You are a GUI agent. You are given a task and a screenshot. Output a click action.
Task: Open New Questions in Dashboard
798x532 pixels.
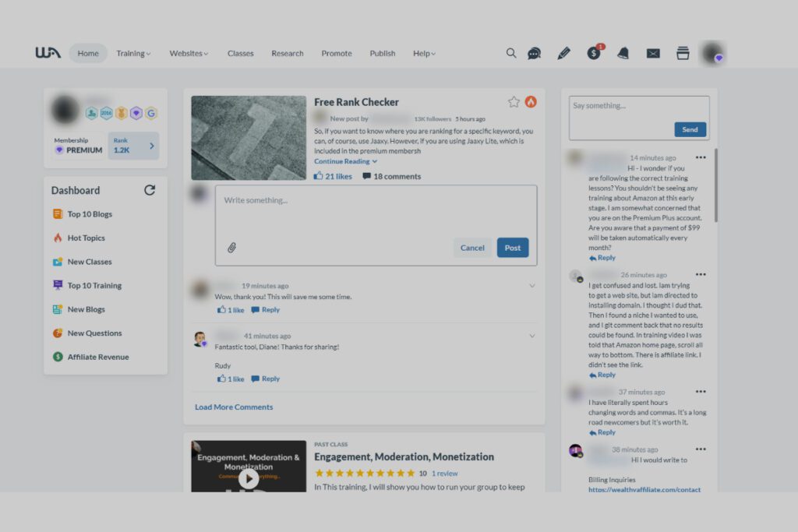point(87,333)
